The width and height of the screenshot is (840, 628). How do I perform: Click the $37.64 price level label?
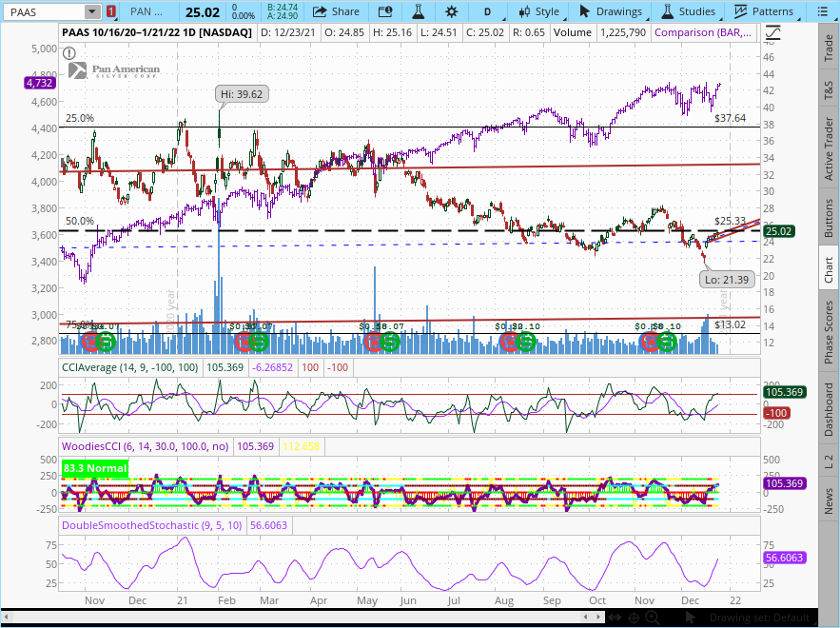coord(730,118)
